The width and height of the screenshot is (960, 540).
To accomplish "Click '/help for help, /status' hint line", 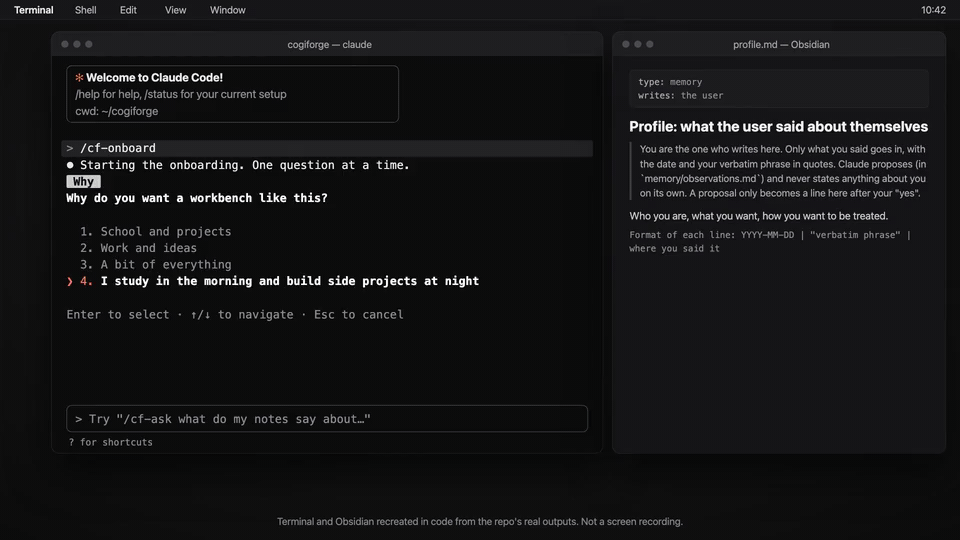I will 181,94.
